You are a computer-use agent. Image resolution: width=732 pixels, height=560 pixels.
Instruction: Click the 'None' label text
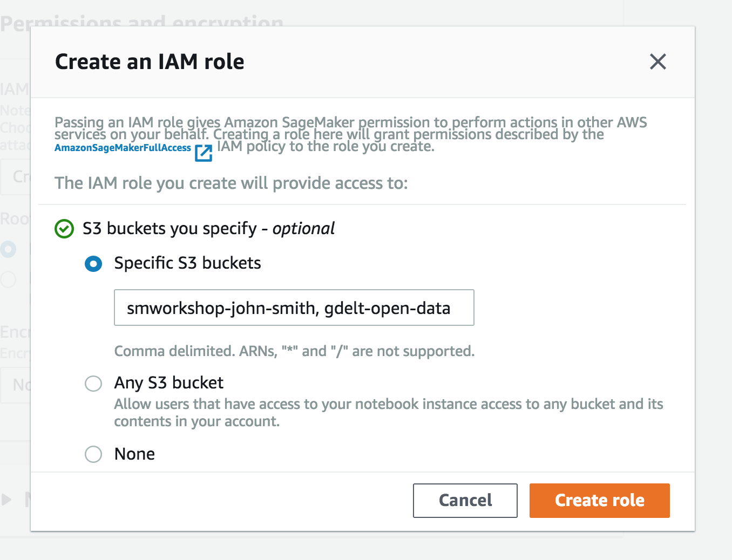[x=134, y=454]
